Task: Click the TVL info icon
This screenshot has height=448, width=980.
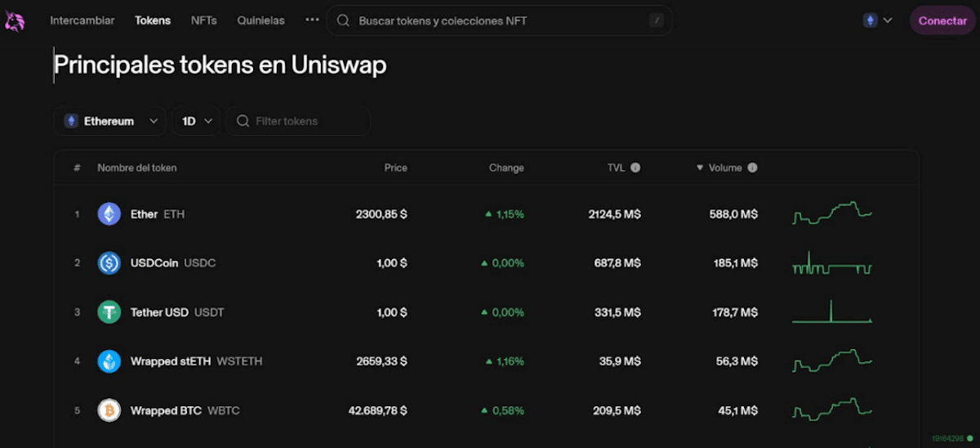Action: (x=635, y=168)
